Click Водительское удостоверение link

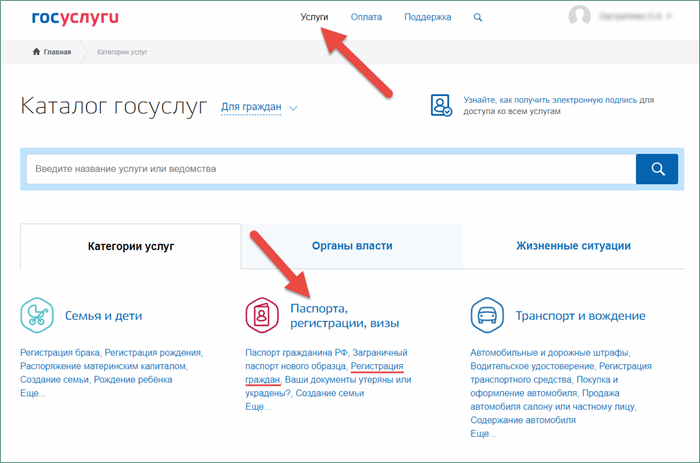coord(532,366)
